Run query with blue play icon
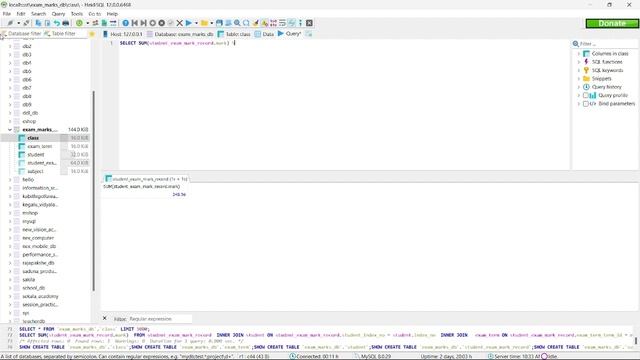 click(189, 23)
